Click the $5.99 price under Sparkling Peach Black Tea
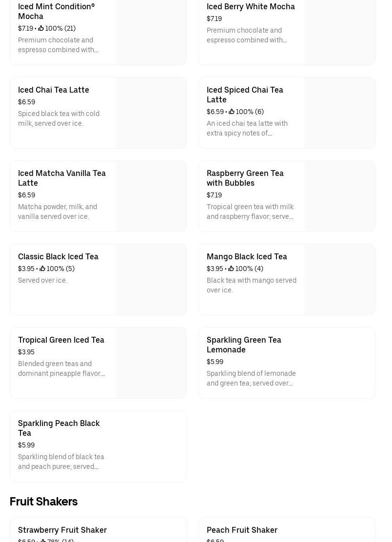392x542 pixels. [x=26, y=445]
